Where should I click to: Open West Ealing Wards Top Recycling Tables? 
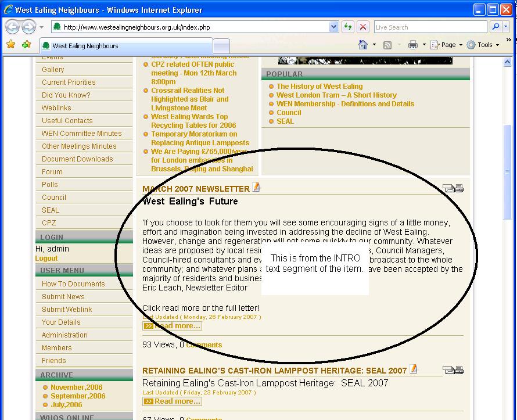pos(193,121)
